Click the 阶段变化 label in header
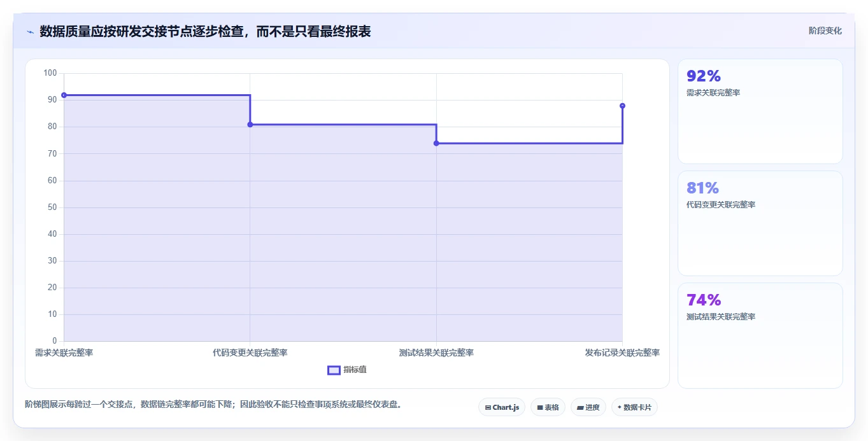The width and height of the screenshot is (868, 441). pyautogui.click(x=825, y=31)
